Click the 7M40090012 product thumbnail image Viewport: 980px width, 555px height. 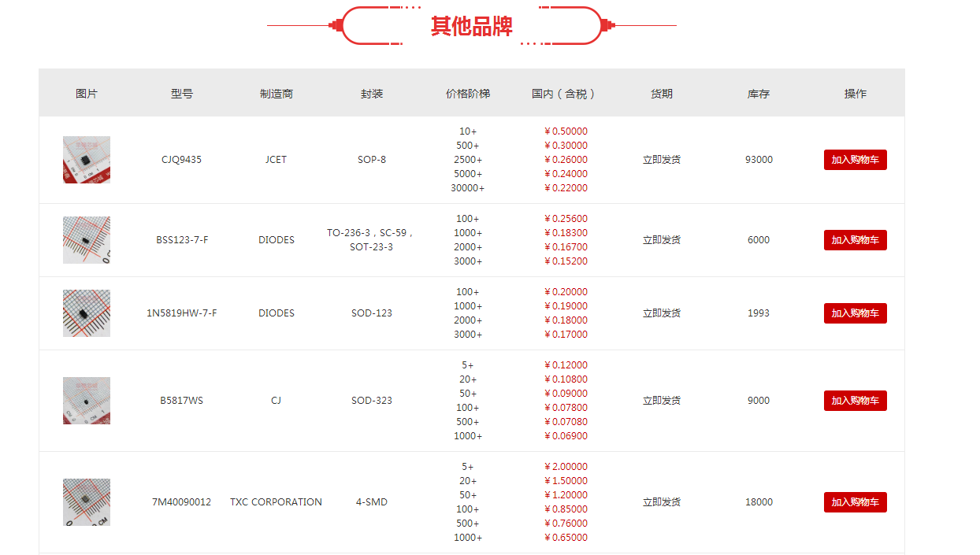pos(87,502)
